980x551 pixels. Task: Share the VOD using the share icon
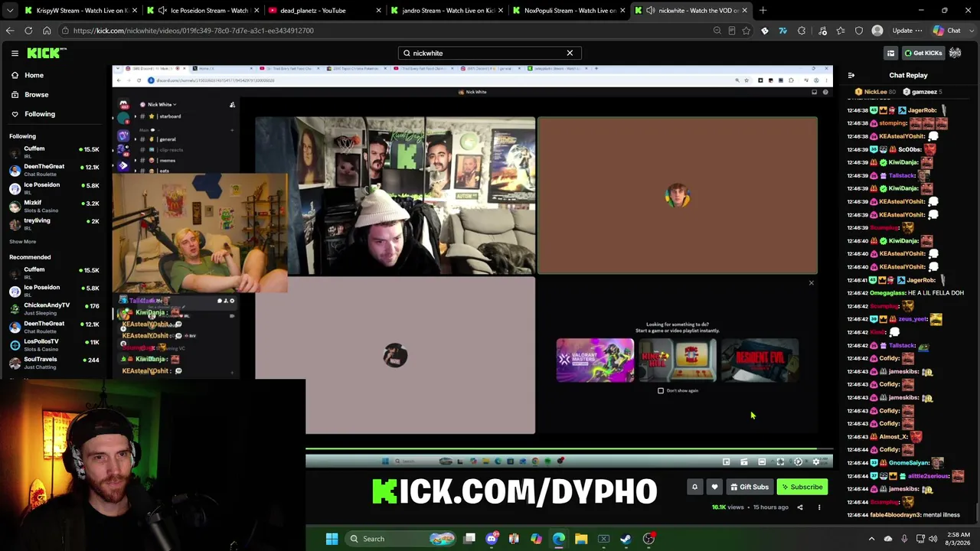pos(800,507)
